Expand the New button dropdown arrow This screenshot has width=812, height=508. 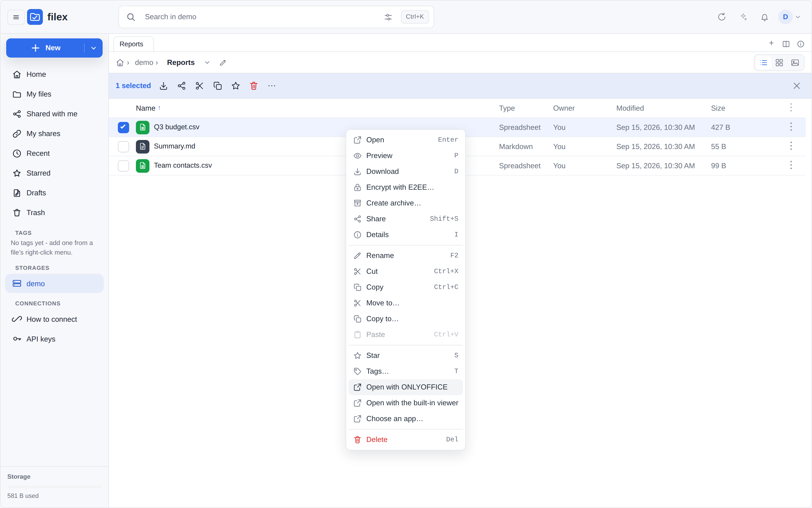(94, 48)
